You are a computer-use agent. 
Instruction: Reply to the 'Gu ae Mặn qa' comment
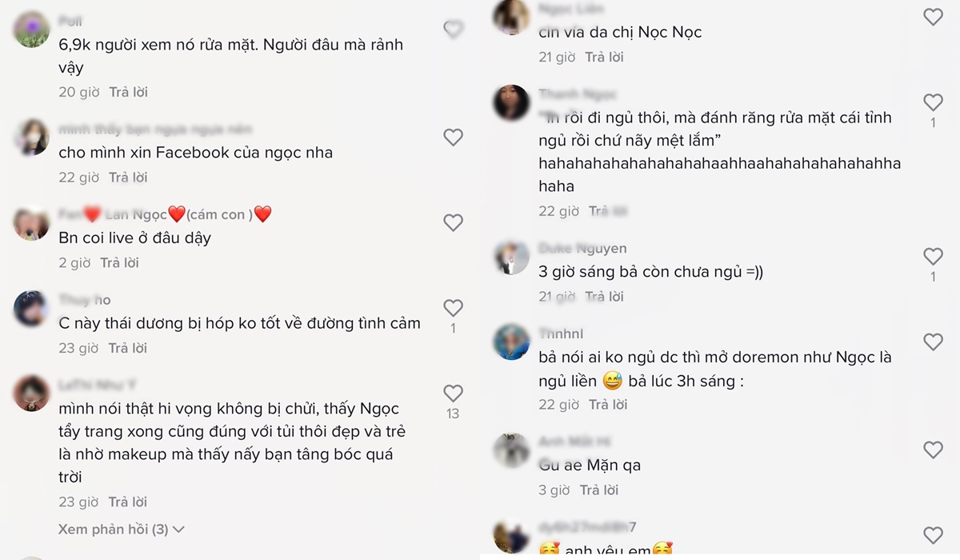599,490
